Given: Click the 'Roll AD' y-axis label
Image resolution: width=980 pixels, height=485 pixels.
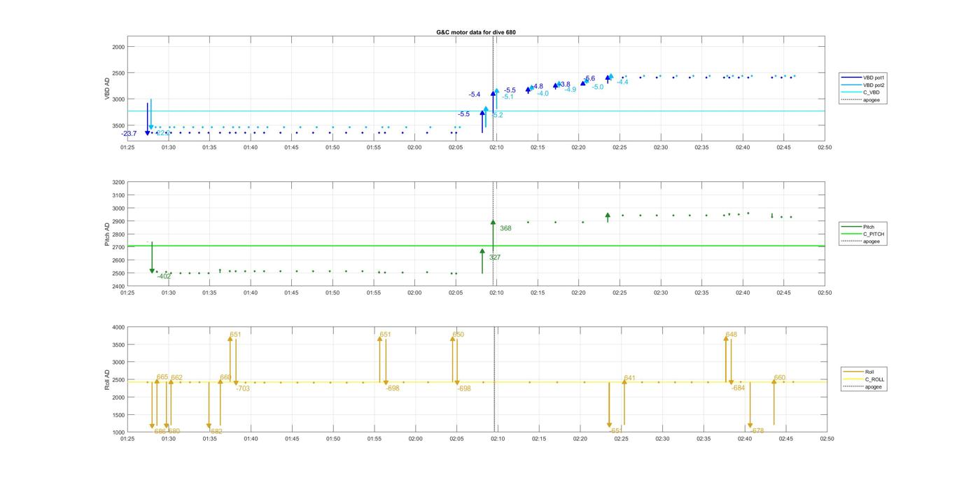Looking at the screenshot, I should (x=108, y=380).
